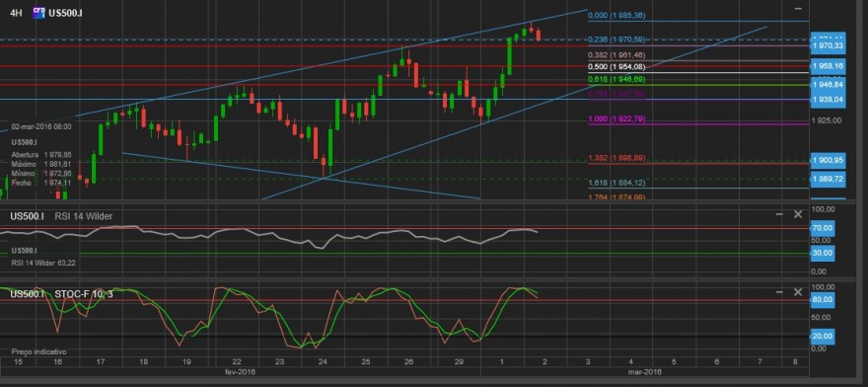Select the 1 958,16 price level tag
Image resolution: width=868 pixels, height=387 pixels.
point(829,66)
